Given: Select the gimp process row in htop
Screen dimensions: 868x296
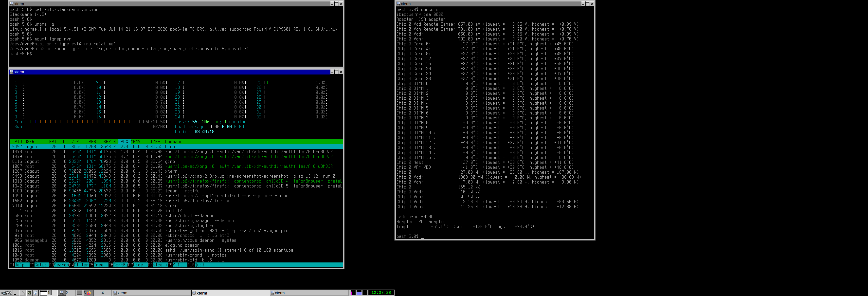Looking at the screenshot, I should [170, 162].
